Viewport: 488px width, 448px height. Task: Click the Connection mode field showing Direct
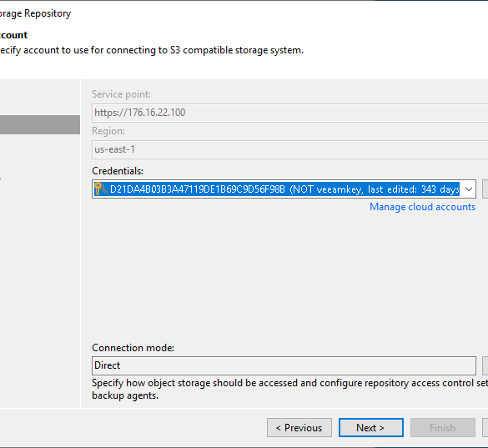click(284, 365)
